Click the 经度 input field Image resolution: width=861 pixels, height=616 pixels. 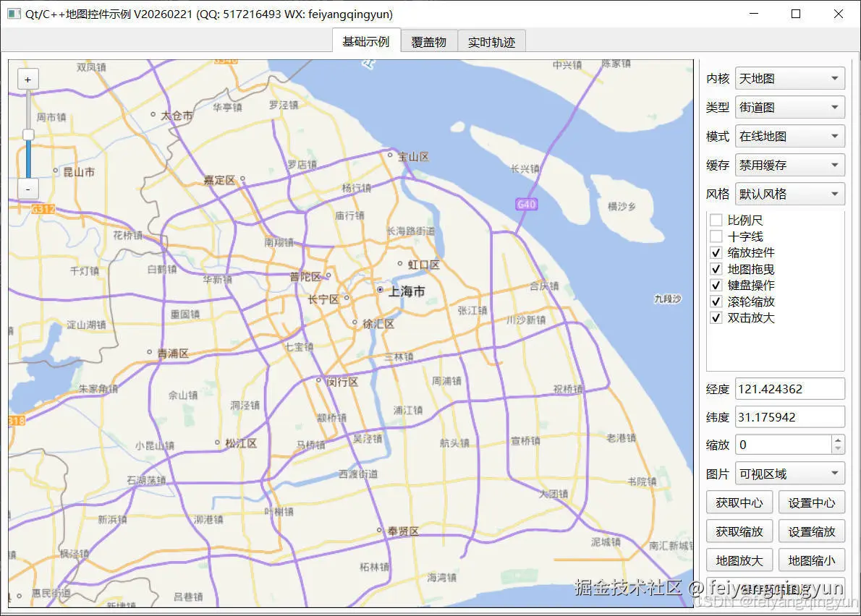click(789, 389)
